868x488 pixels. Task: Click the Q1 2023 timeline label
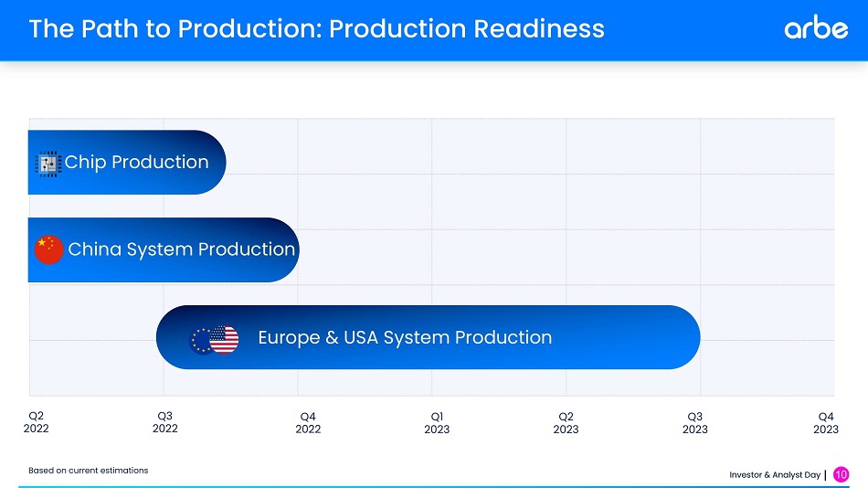(x=437, y=423)
